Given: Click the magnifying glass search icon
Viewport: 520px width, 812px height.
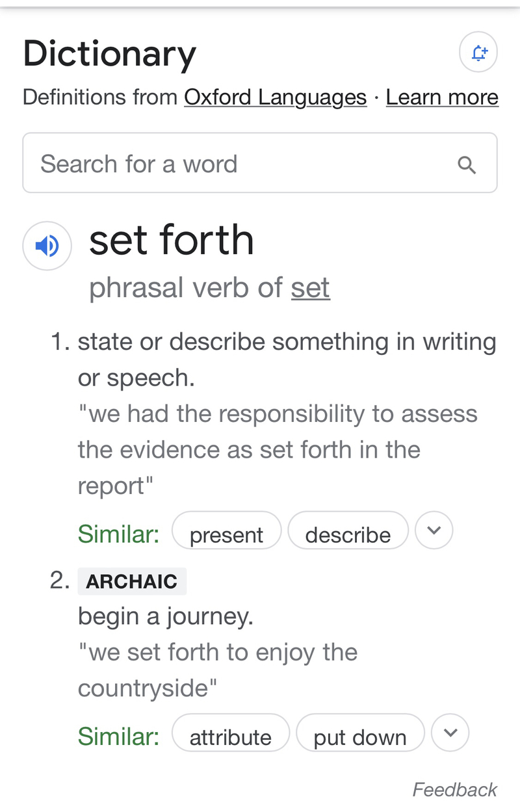Looking at the screenshot, I should (467, 164).
